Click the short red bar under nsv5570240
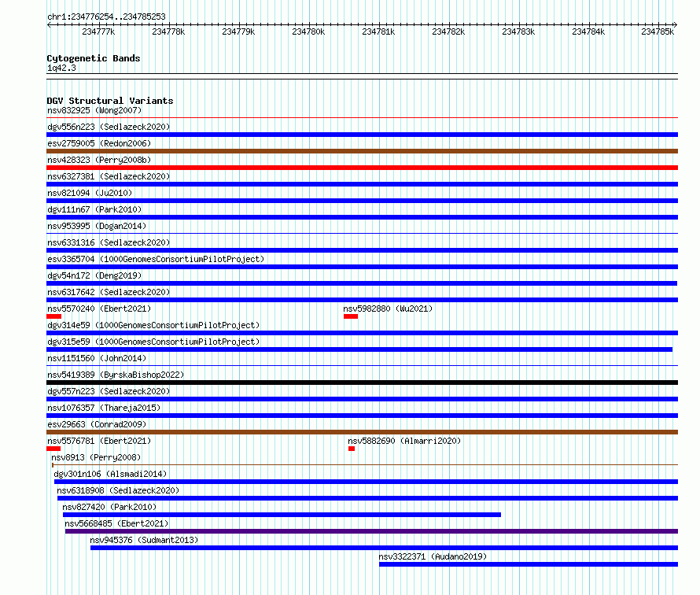The image size is (700, 595). [54, 316]
